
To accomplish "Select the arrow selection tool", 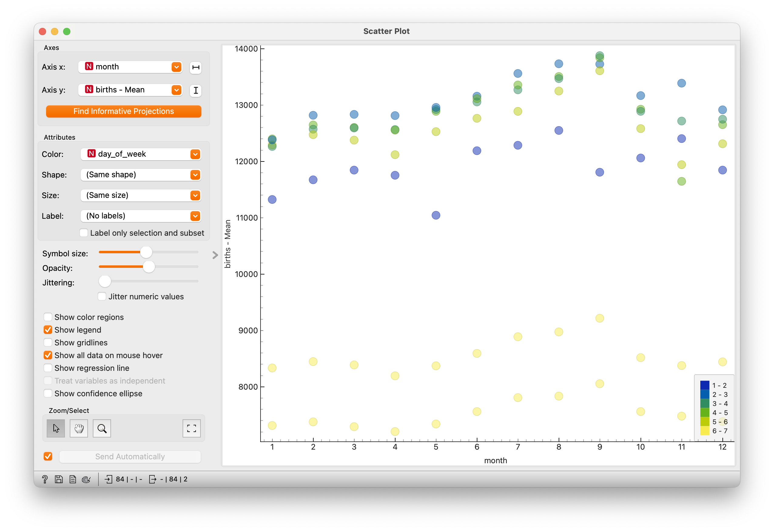I will [x=56, y=428].
